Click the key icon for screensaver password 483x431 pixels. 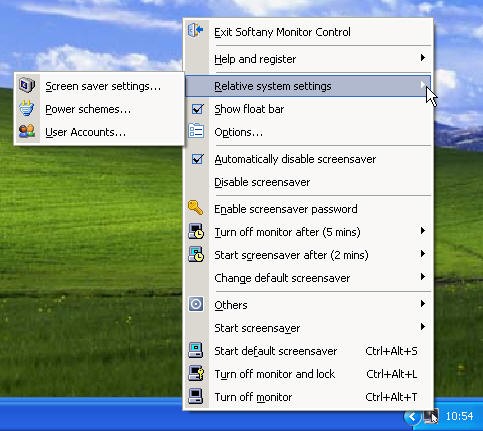[195, 208]
